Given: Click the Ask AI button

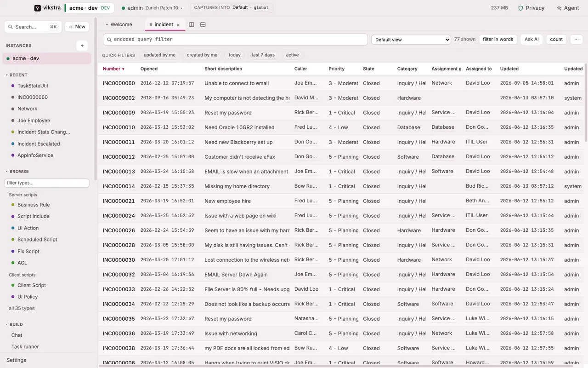Looking at the screenshot, I should (x=532, y=40).
